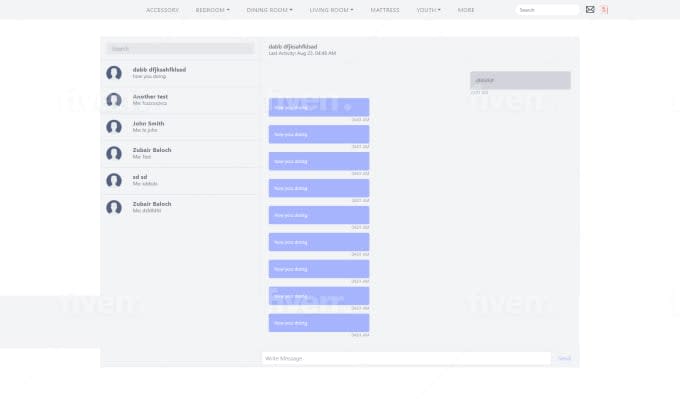Screen dimensions: 680x399
Task: Expand the Bedroom dropdown menu
Action: [212, 10]
